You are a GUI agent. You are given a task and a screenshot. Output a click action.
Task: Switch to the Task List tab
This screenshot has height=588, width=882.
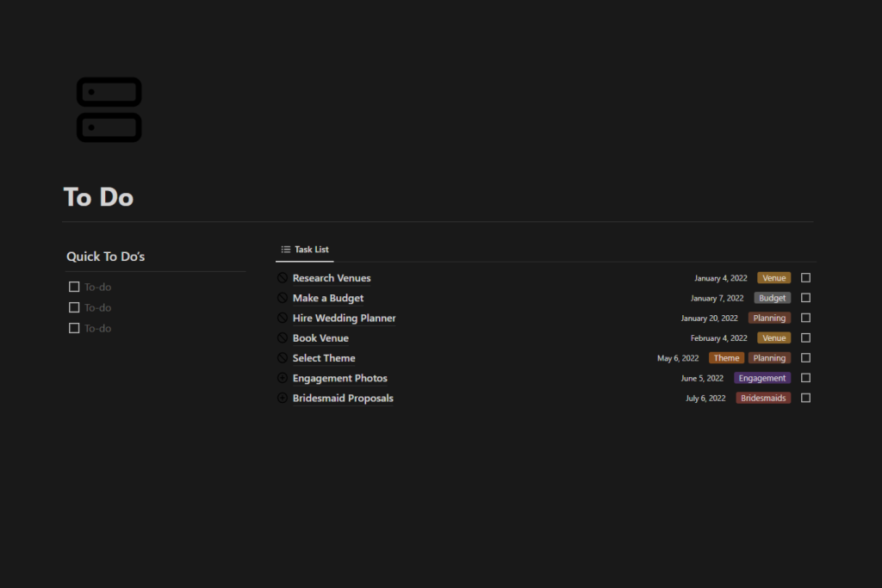(x=305, y=249)
